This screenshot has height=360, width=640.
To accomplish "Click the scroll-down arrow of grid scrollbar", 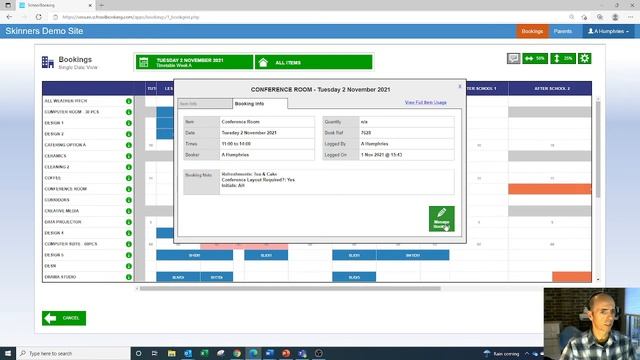I will [598, 280].
